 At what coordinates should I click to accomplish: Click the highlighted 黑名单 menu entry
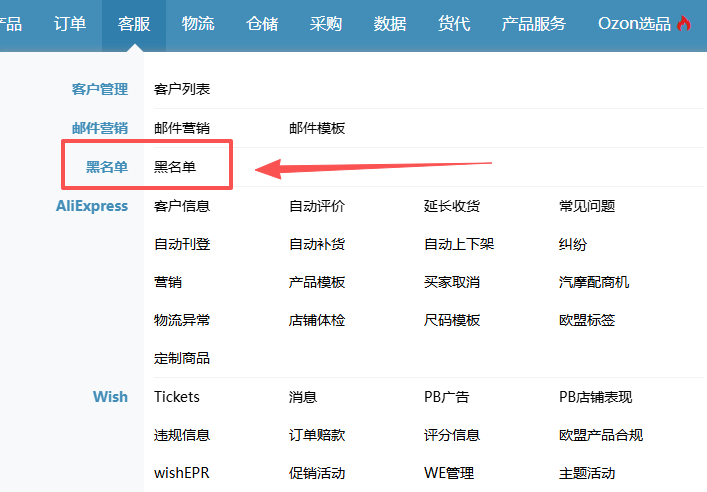pyautogui.click(x=175, y=167)
